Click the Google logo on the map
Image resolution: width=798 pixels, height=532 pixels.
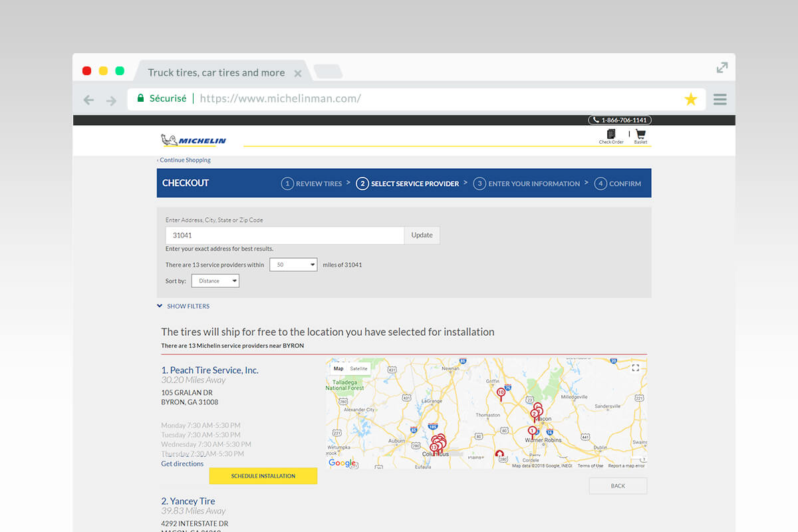coord(342,463)
